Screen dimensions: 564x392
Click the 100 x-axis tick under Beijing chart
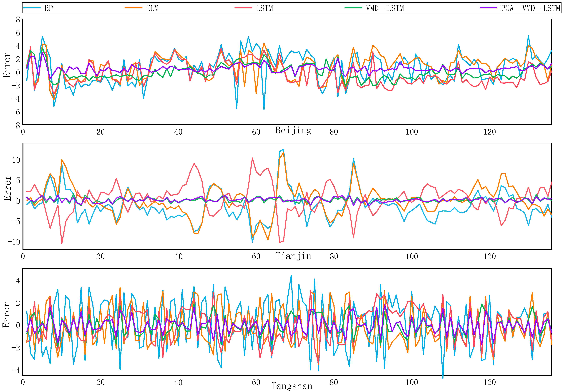click(412, 132)
